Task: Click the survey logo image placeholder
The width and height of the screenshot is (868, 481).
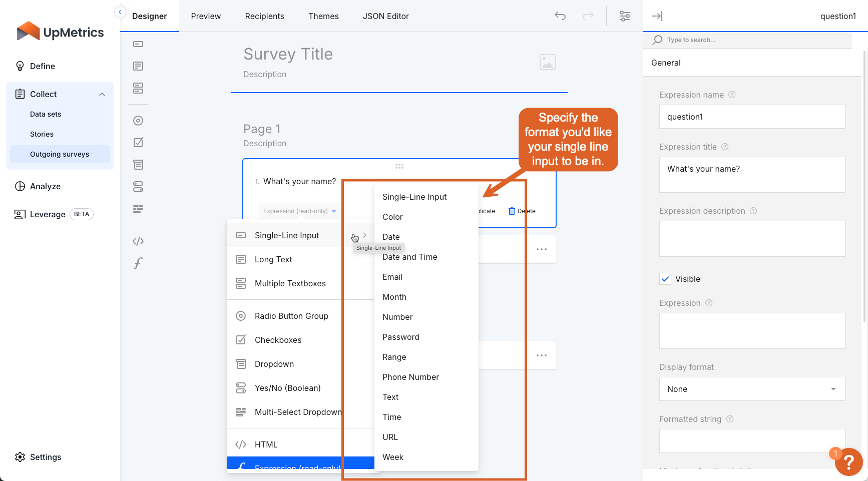Action: tap(548, 62)
